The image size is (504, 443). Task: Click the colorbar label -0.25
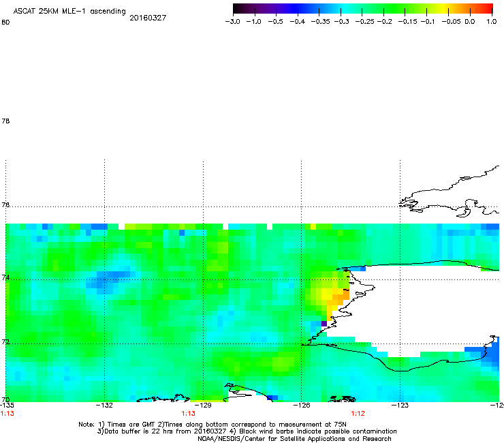[364, 22]
